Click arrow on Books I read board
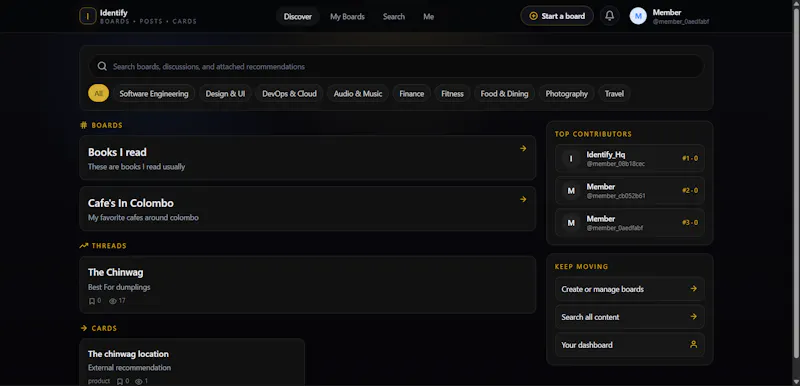 click(x=523, y=148)
